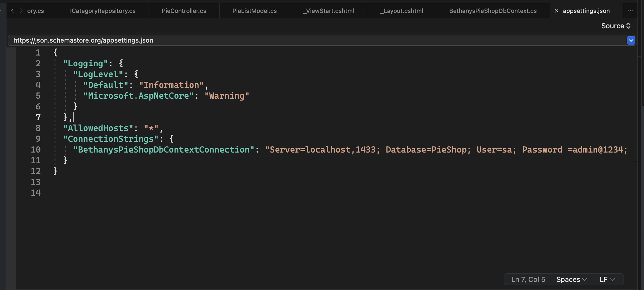The image size is (644, 290).
Task: Open the Spaces indentation dropdown
Action: [x=571, y=279]
